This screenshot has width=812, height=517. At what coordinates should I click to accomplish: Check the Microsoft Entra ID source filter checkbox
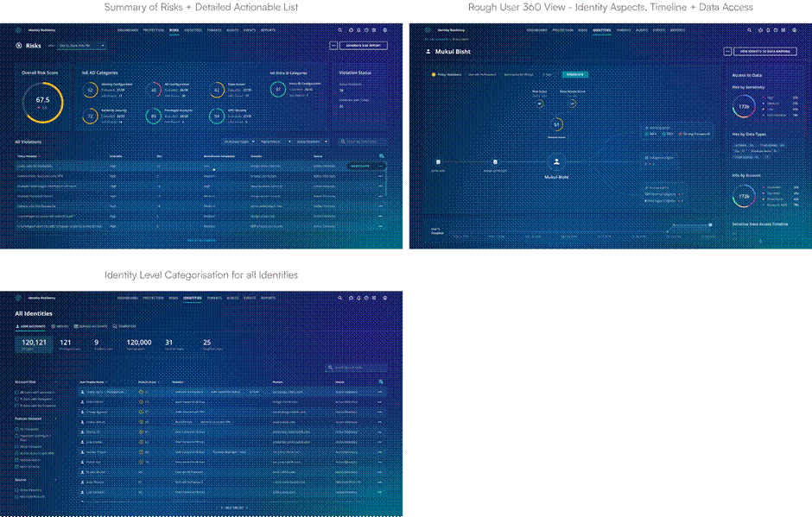(x=17, y=497)
